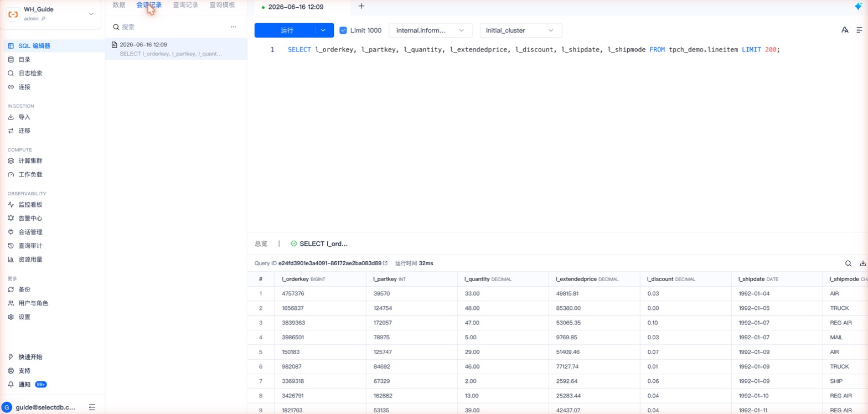Switch to the 查询记录 tab
This screenshot has width=868, height=414.
point(185,5)
